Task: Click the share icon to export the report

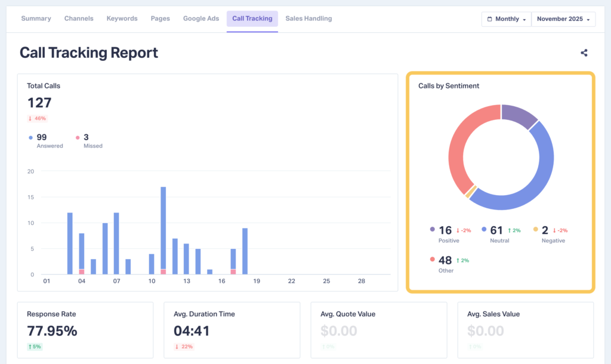Action: (584, 53)
